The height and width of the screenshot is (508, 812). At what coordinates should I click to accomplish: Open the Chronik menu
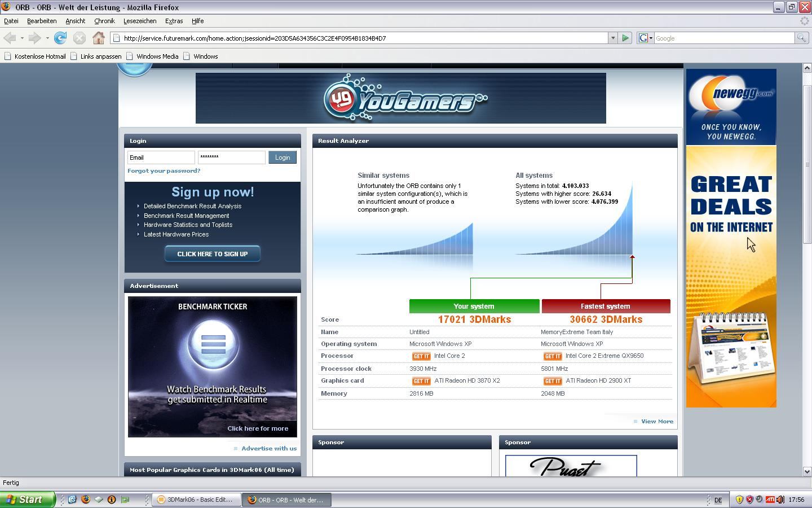(x=104, y=21)
